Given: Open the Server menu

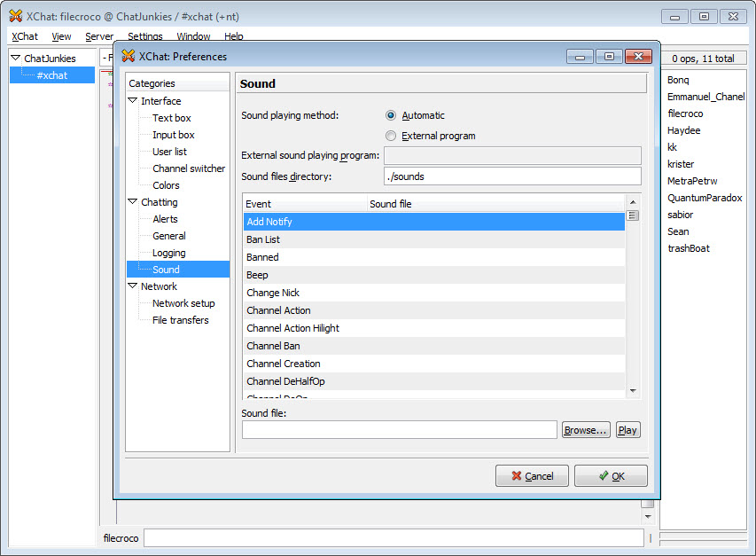Looking at the screenshot, I should [x=99, y=36].
